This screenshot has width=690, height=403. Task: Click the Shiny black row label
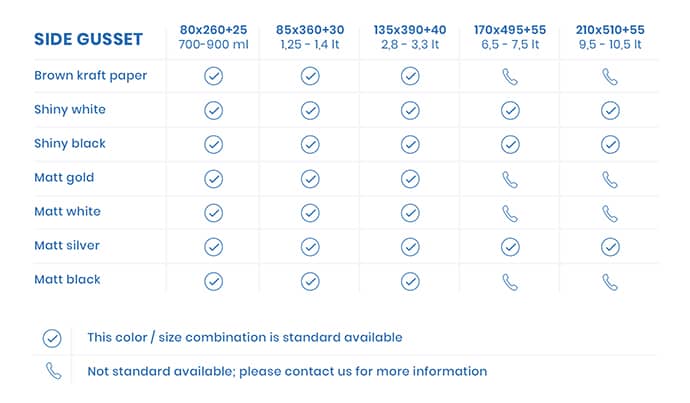[x=70, y=143]
